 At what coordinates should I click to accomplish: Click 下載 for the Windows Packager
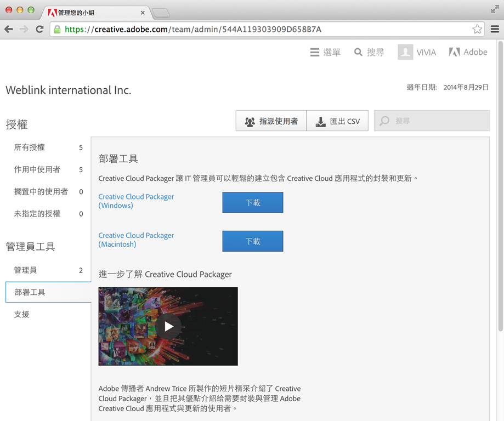pos(253,202)
